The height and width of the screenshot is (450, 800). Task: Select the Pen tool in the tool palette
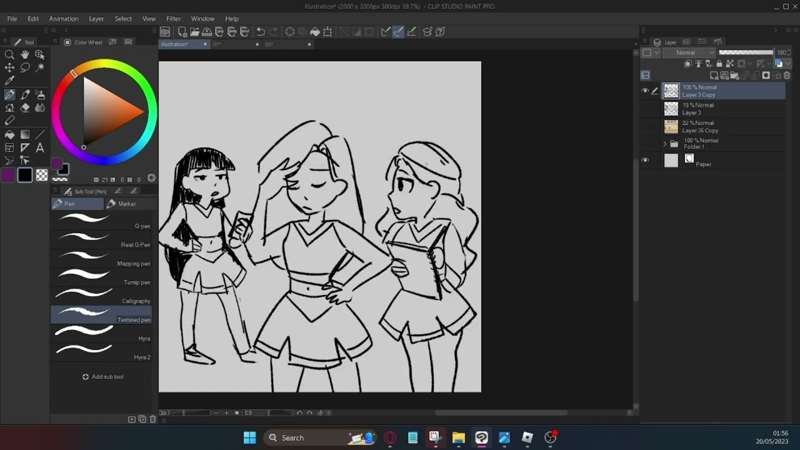(9, 94)
